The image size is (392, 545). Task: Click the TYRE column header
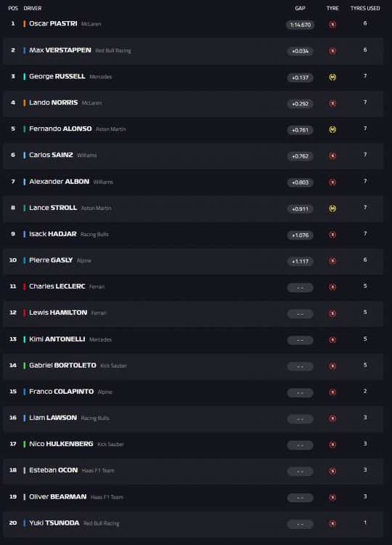[332, 8]
